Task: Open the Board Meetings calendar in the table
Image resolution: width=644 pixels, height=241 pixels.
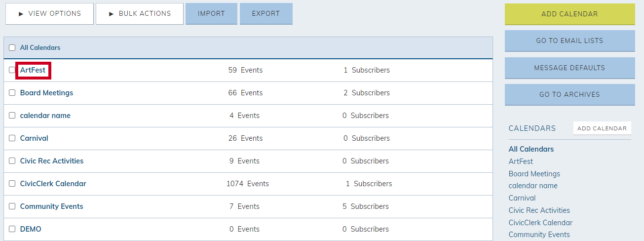Action: click(x=46, y=93)
